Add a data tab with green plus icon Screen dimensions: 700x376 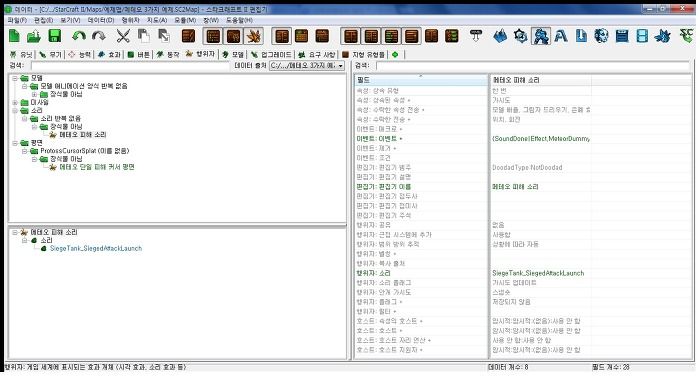pos(395,54)
